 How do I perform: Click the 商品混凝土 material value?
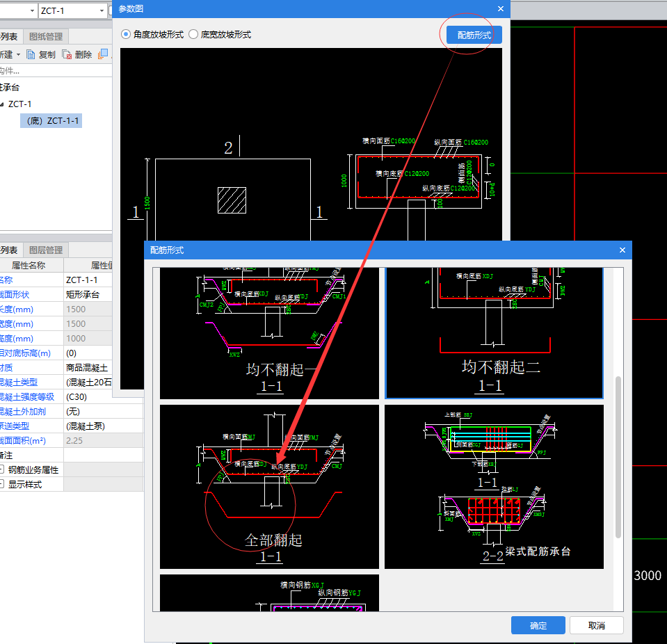pyautogui.click(x=88, y=367)
